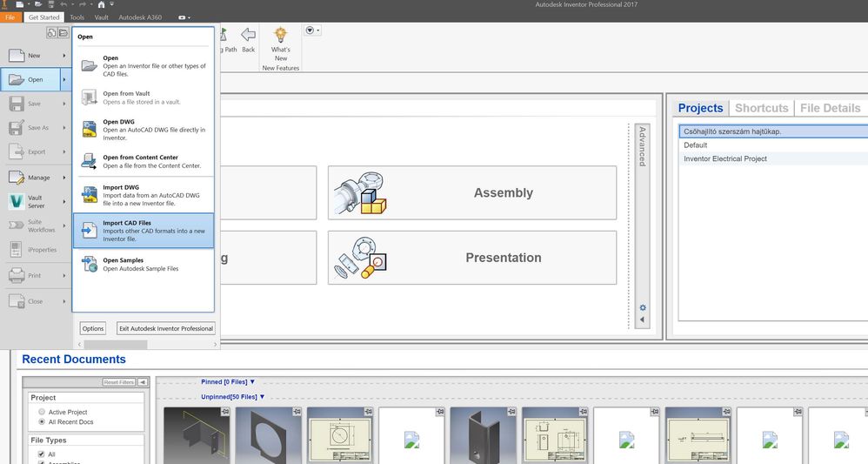Expand the Print submenu arrow

tap(64, 275)
